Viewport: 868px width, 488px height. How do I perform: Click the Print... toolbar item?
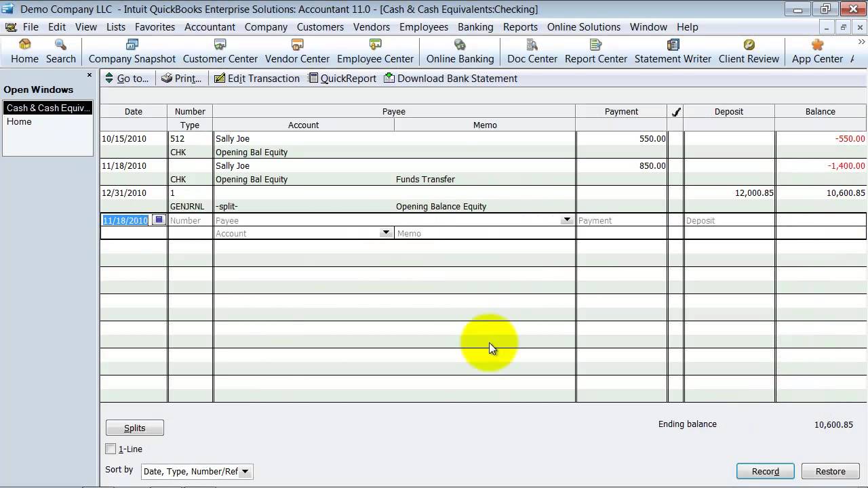[181, 79]
